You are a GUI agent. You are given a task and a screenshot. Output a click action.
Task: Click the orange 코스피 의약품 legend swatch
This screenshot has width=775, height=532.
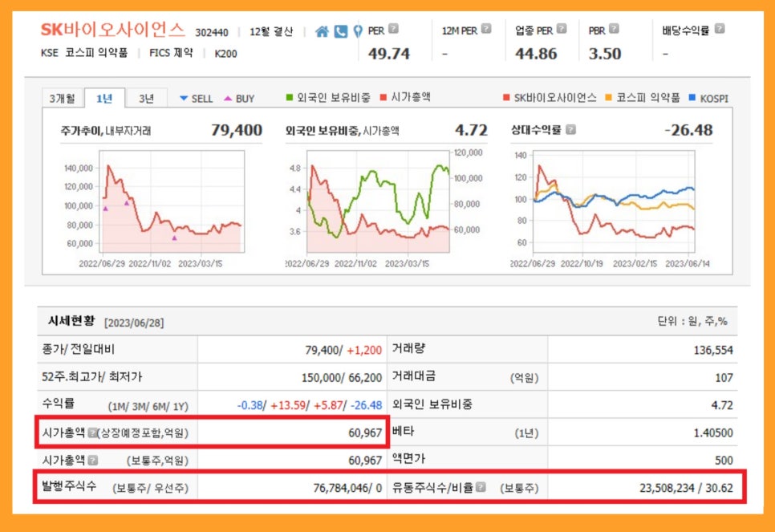click(x=608, y=97)
